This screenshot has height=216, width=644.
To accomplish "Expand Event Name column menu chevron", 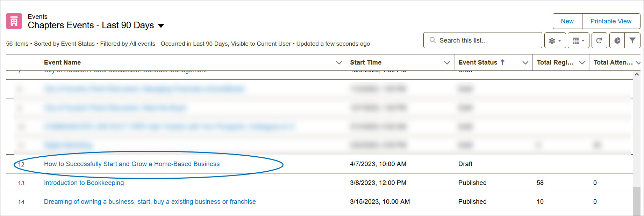I will 339,62.
